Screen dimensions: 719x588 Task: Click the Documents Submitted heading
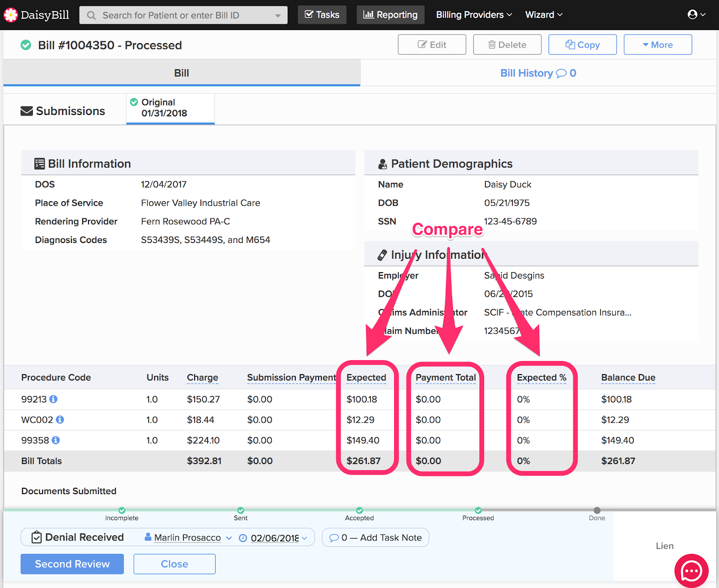[69, 491]
